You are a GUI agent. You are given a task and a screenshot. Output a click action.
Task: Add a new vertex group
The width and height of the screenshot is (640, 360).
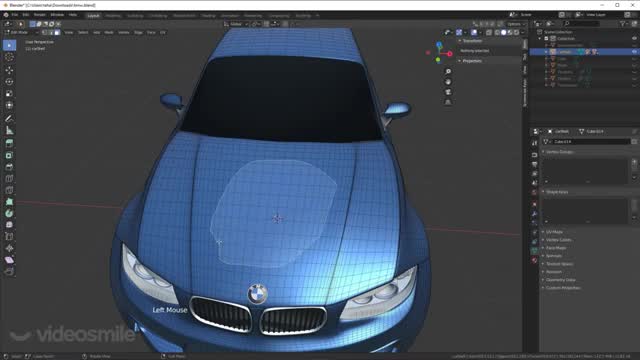coord(634,162)
